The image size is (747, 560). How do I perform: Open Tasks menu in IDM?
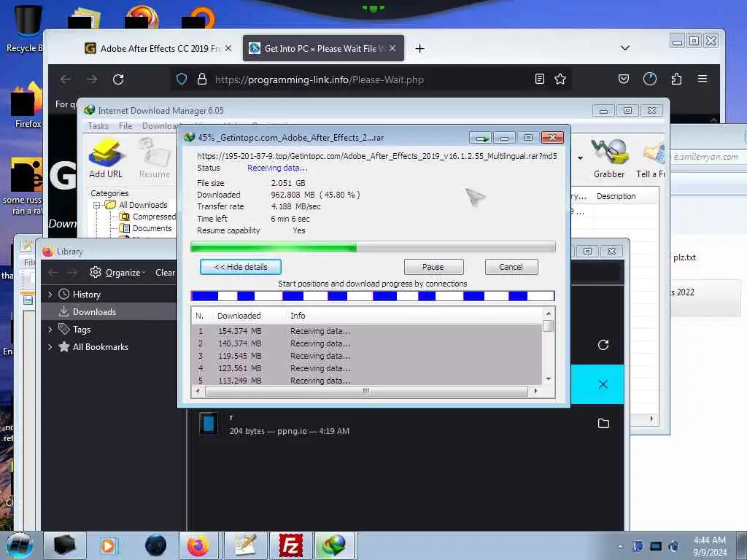98,125
